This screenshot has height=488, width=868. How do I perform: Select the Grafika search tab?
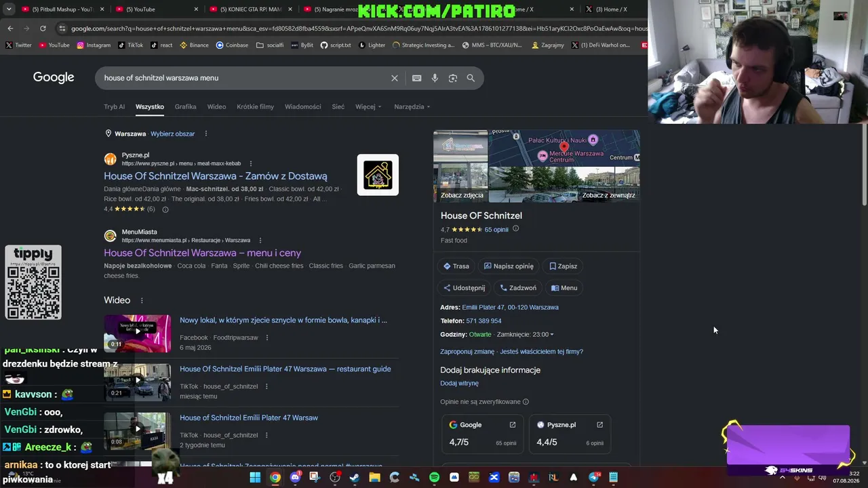tap(185, 106)
